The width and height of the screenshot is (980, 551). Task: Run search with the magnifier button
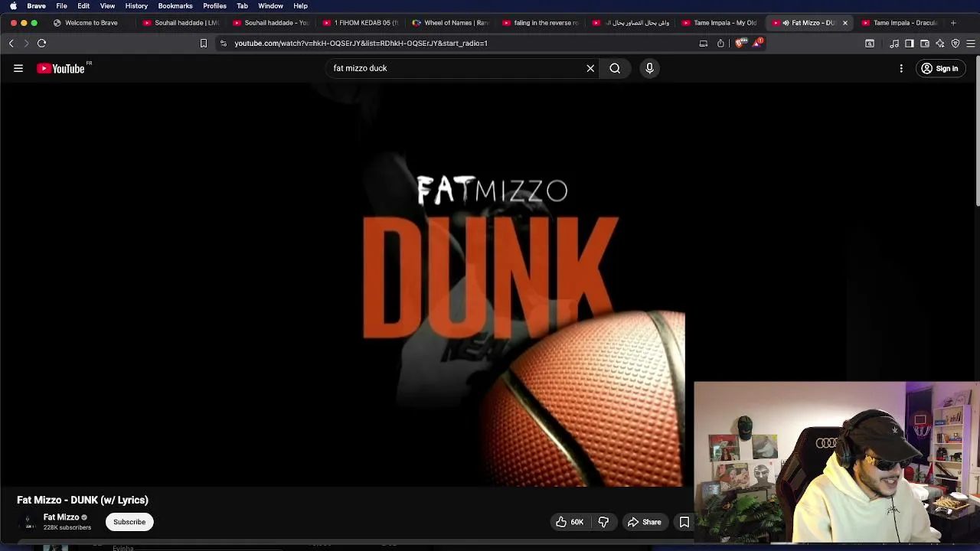pos(615,69)
